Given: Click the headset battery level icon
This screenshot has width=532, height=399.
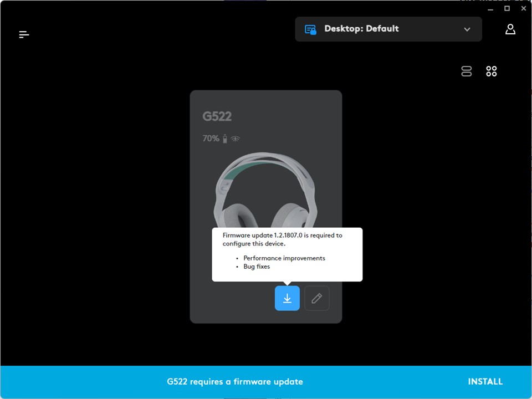Looking at the screenshot, I should (225, 139).
